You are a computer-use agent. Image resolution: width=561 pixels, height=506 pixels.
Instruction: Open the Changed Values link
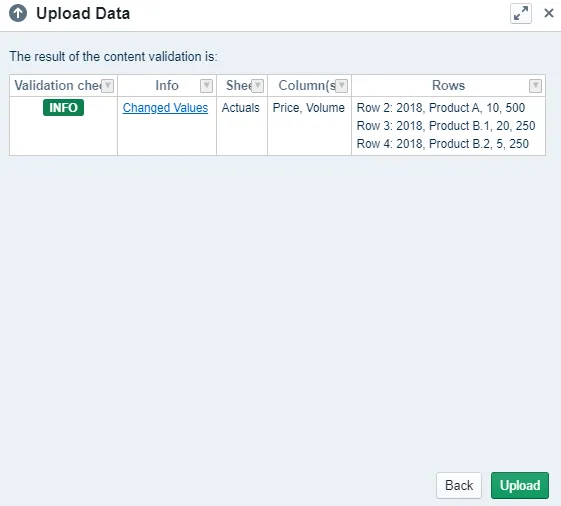[165, 108]
